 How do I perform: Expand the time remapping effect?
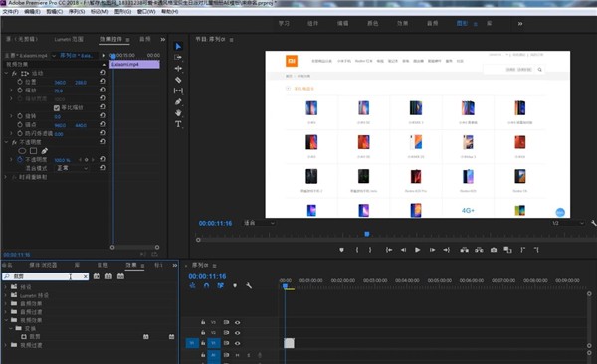(5, 177)
